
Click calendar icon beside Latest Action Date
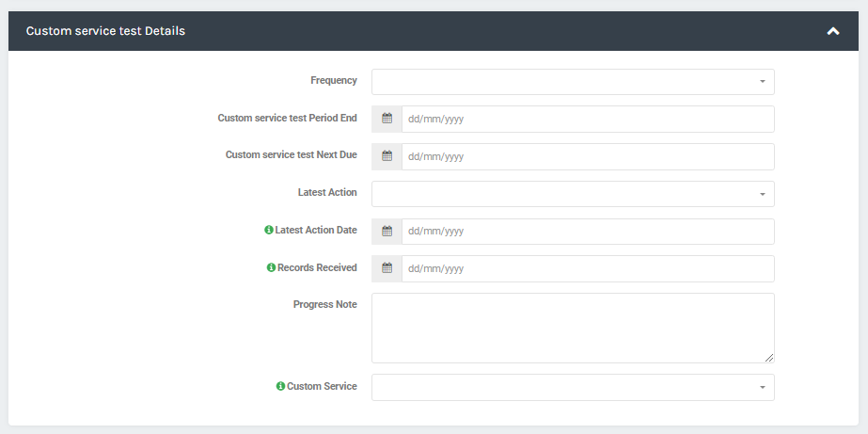click(x=387, y=232)
